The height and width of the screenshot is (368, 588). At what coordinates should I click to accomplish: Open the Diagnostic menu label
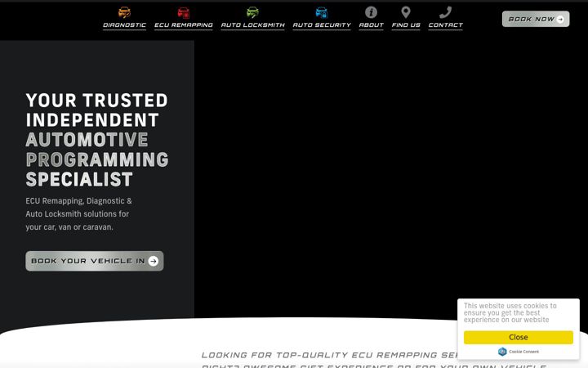[x=124, y=25]
